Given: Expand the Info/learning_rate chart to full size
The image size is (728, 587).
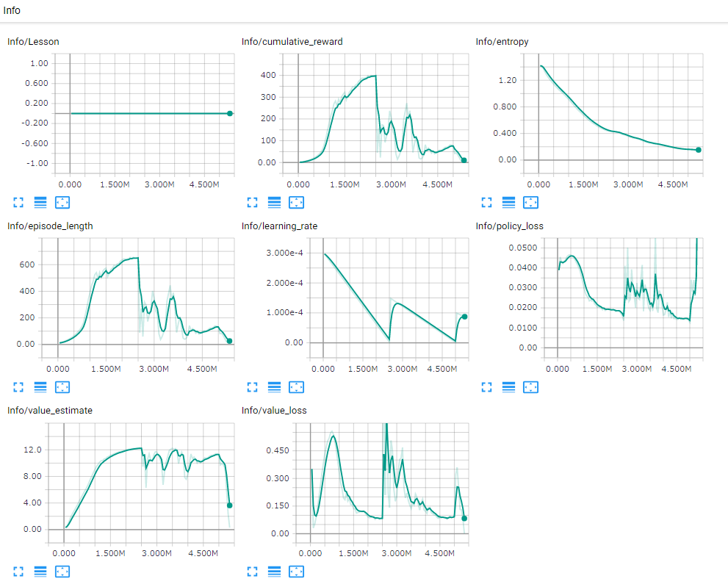Looking at the screenshot, I should 252,387.
